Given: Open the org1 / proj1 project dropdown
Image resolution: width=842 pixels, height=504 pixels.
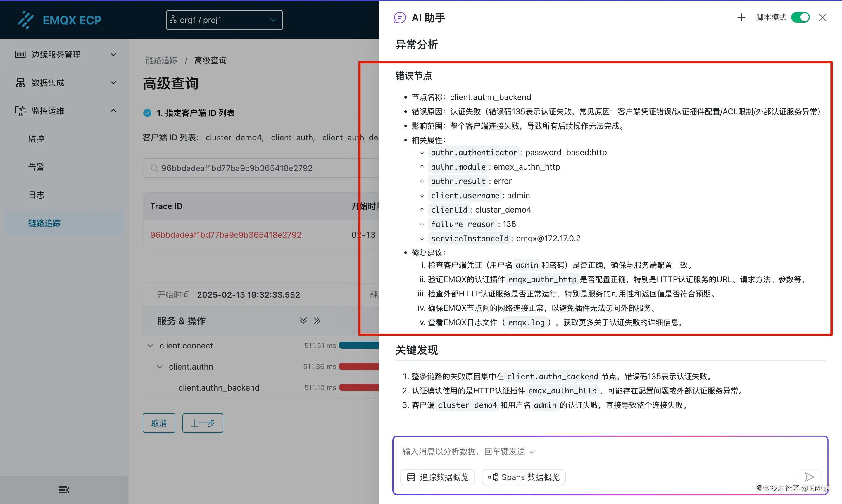Looking at the screenshot, I should click(x=224, y=20).
